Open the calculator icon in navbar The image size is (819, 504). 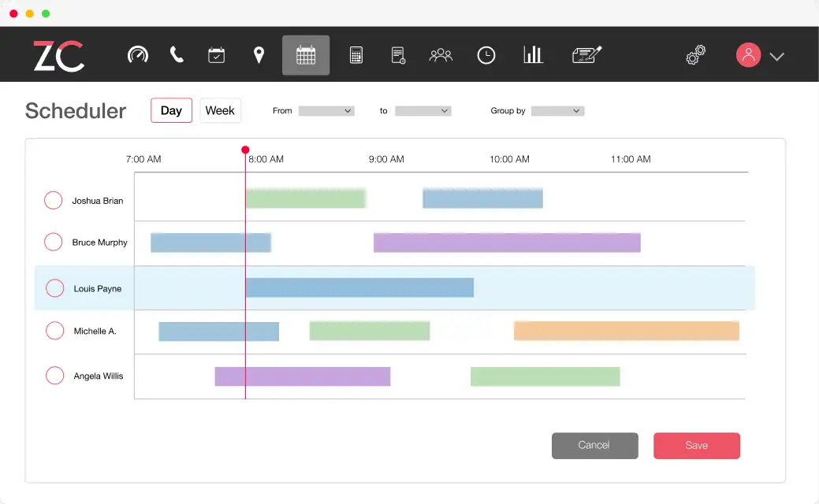point(356,55)
